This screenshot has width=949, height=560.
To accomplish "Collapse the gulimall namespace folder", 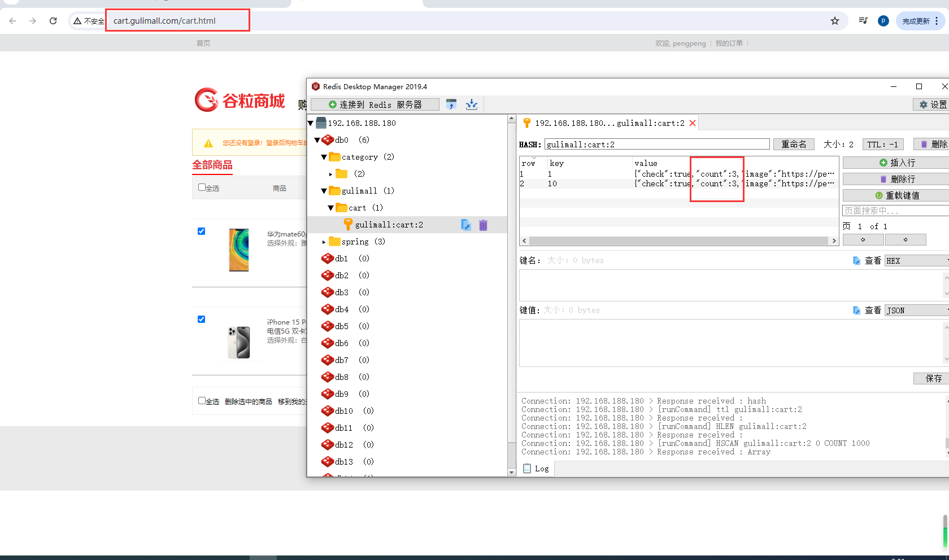I will point(324,191).
